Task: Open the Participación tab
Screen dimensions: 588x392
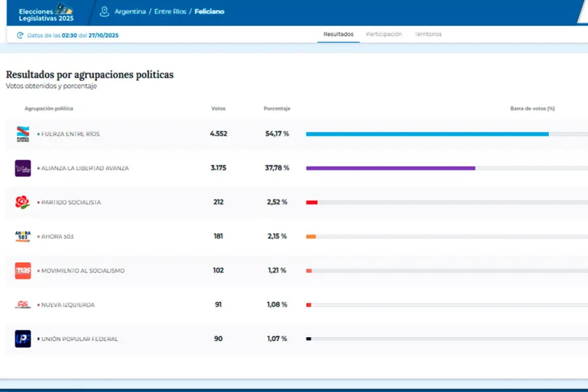Action: pos(384,34)
